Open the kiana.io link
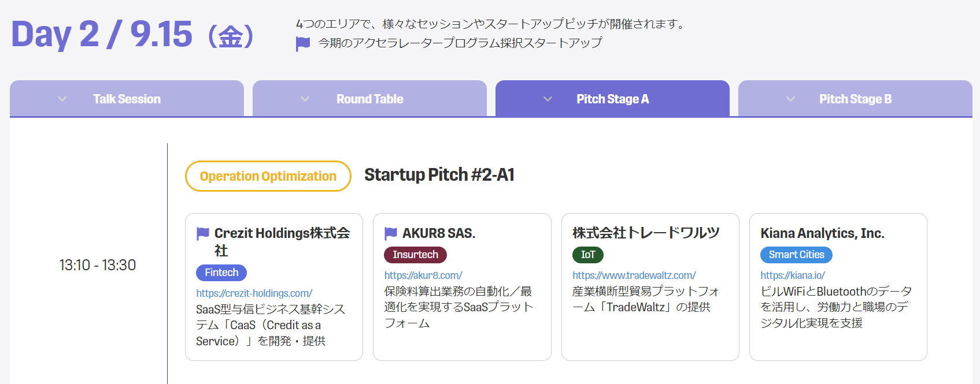 point(793,275)
